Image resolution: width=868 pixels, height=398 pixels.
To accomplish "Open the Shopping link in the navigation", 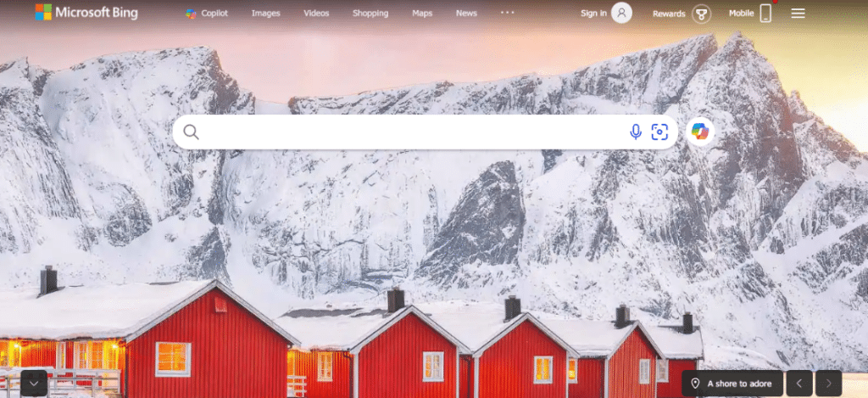I will click(370, 14).
